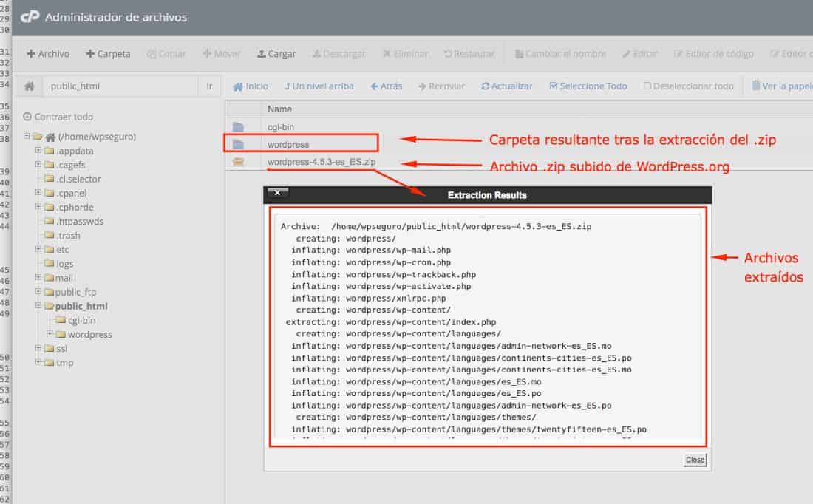Select the wordpress folder name in file list
Viewport: 813px width, 504px height.
[288, 145]
